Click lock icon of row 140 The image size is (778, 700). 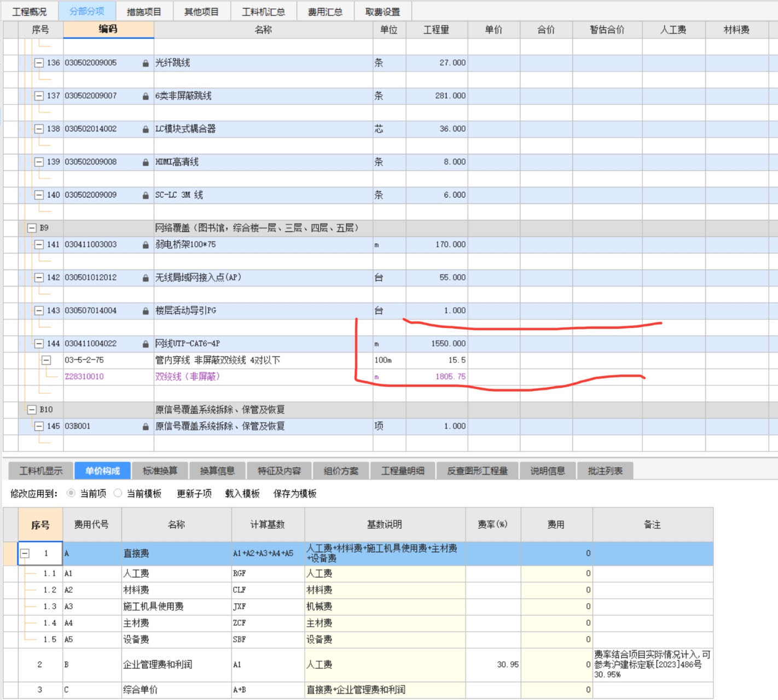tap(146, 195)
